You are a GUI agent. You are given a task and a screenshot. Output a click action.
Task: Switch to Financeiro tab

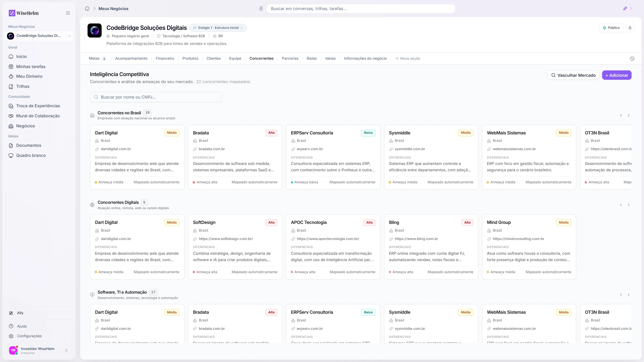pos(165,58)
